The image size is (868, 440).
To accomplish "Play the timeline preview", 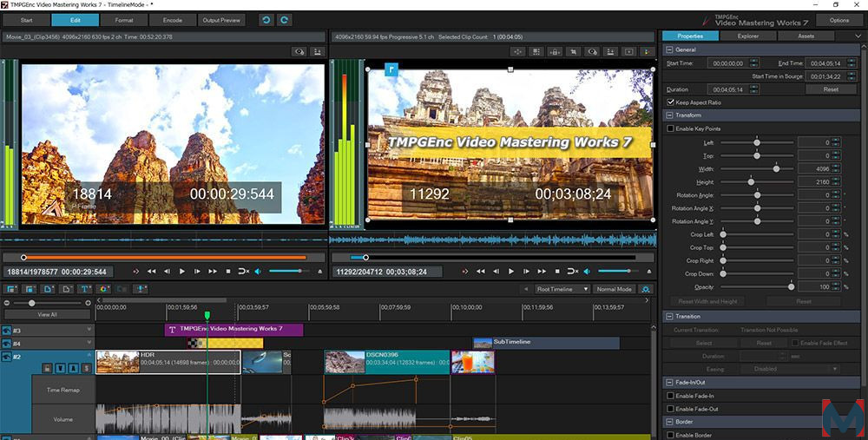I will click(511, 271).
